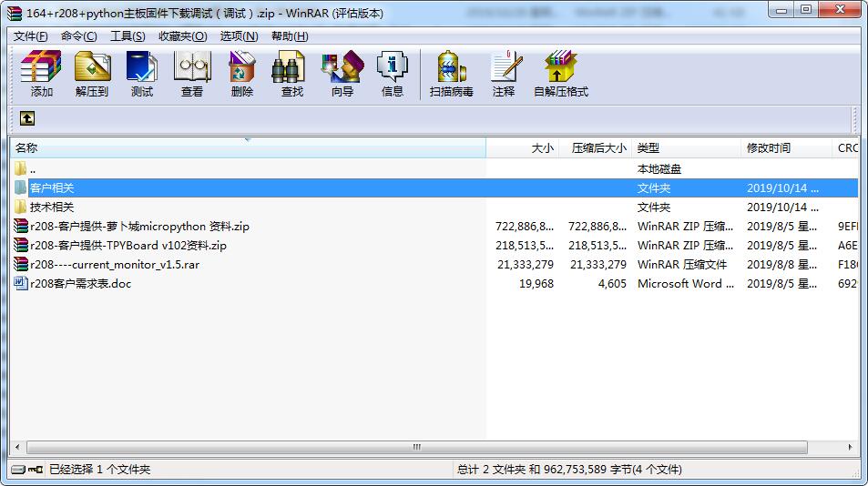Go up one folder level arrow button
This screenshot has height=486, width=868.
pos(27,118)
